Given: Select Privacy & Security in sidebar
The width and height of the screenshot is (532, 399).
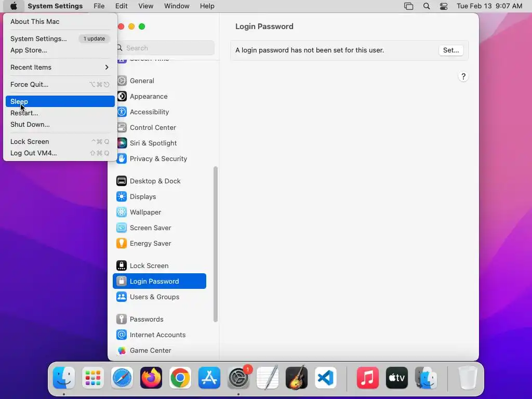Looking at the screenshot, I should (158, 159).
